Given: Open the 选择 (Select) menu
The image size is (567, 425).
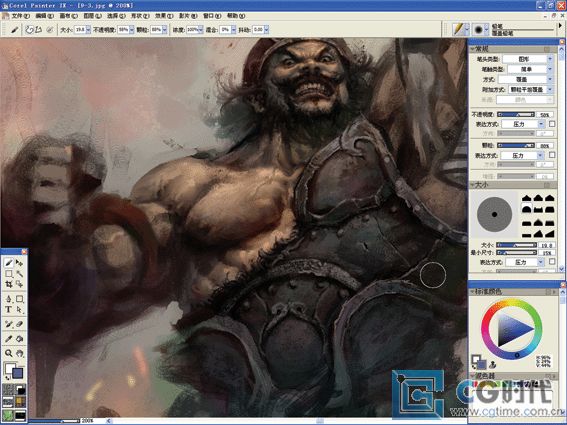Looking at the screenshot, I should [116, 16].
